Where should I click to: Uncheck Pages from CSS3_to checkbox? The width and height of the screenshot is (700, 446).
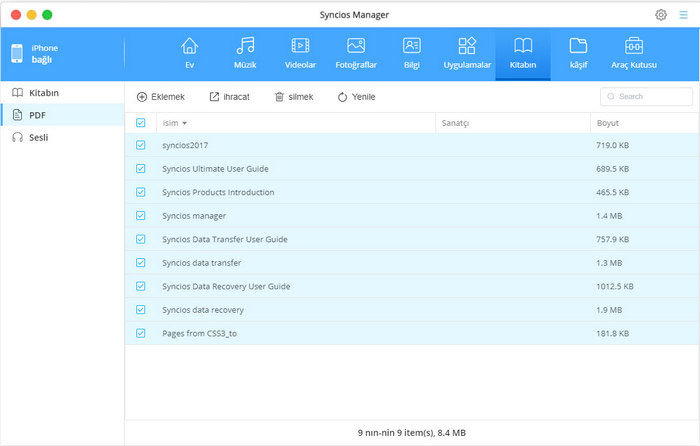point(141,333)
